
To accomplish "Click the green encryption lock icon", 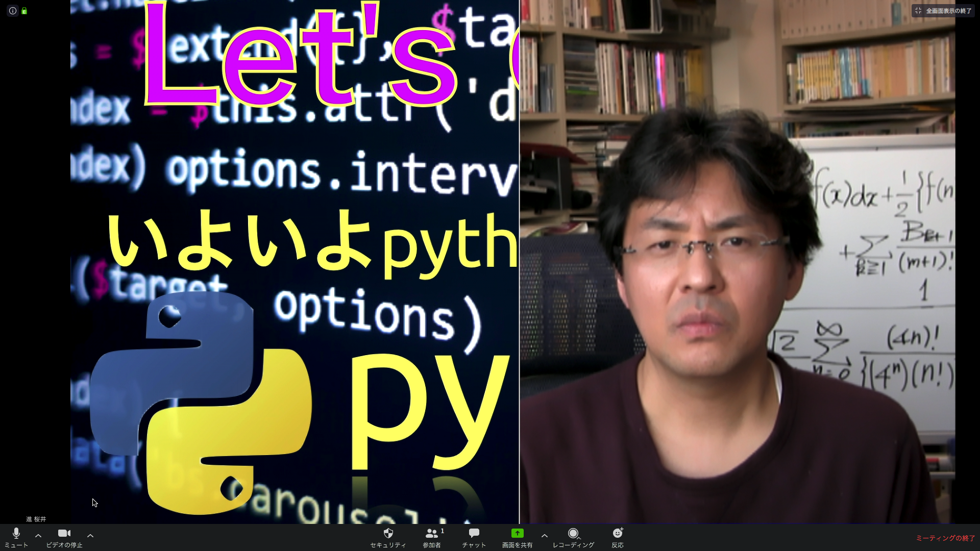I will click(x=24, y=11).
